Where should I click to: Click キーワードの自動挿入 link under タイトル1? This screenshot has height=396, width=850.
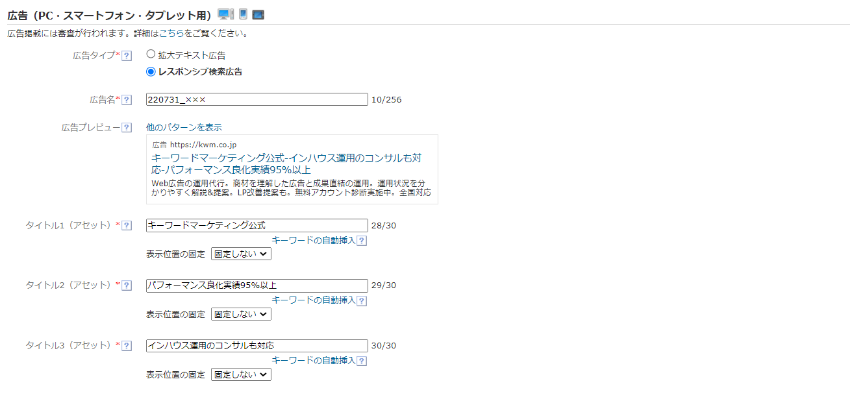click(313, 241)
